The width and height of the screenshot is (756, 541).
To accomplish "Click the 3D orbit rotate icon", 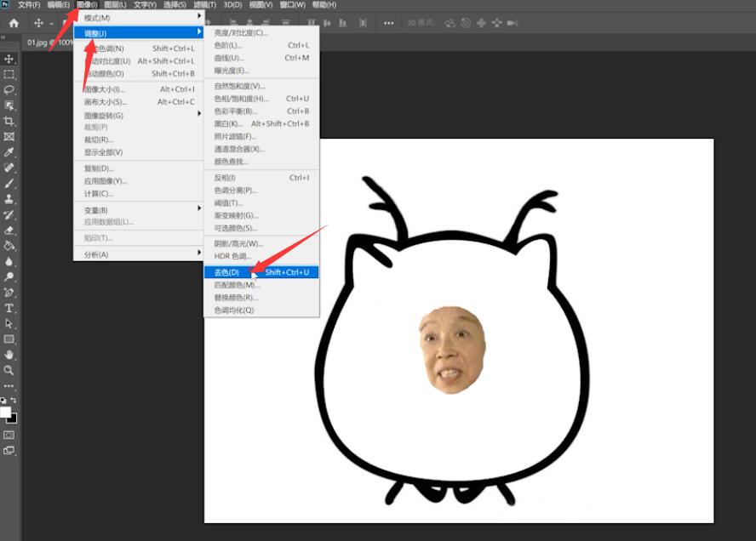I will pyautogui.click(x=450, y=23).
